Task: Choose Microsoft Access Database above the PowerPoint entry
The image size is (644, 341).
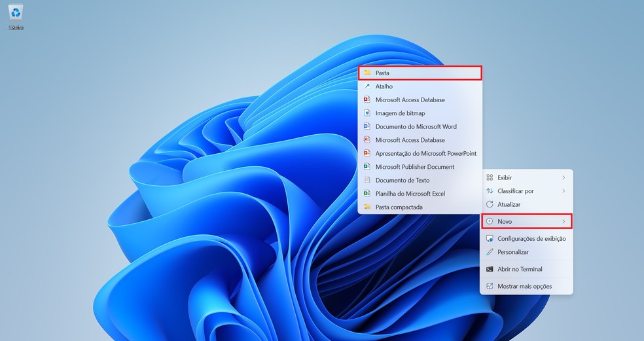Action: (x=420, y=140)
